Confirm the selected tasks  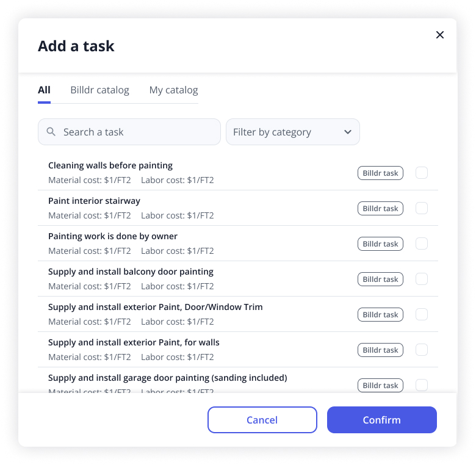[x=381, y=420]
